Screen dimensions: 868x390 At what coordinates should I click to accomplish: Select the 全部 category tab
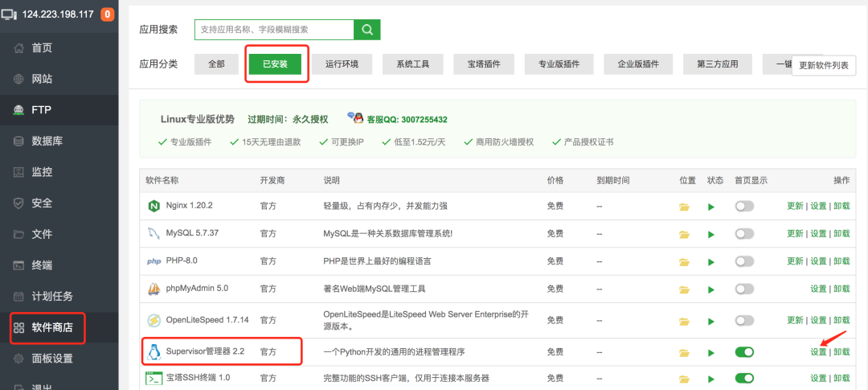click(x=216, y=64)
